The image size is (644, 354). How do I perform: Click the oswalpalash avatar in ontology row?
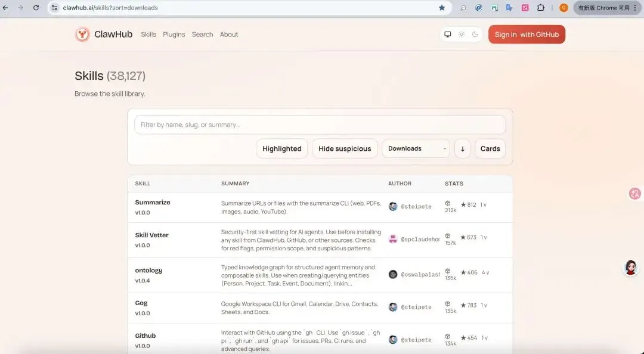coord(393,274)
